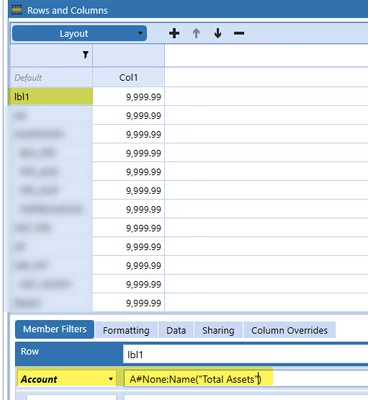The width and height of the screenshot is (368, 400).
Task: Remove the selected row with the minus icon
Action: point(239,33)
